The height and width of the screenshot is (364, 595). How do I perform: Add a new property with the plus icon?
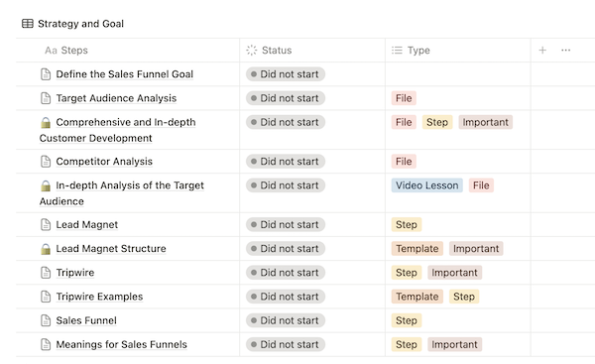tap(542, 51)
